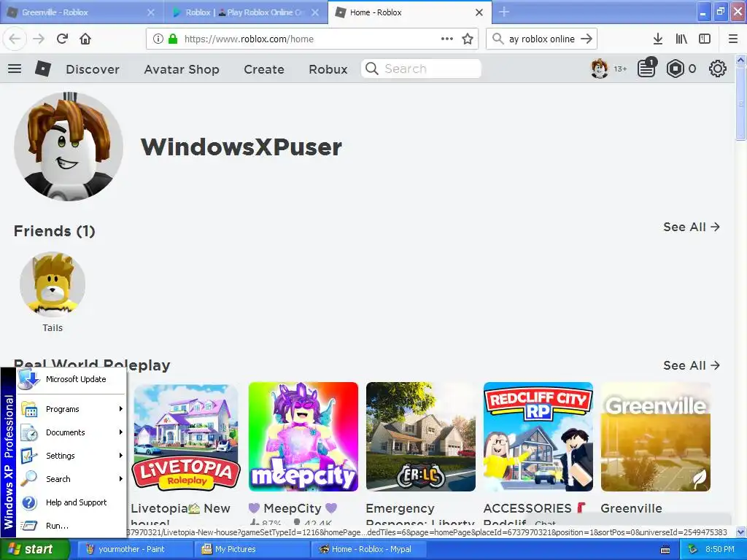Image resolution: width=747 pixels, height=560 pixels.
Task: Click the scrollbar up arrow
Action: point(741,60)
